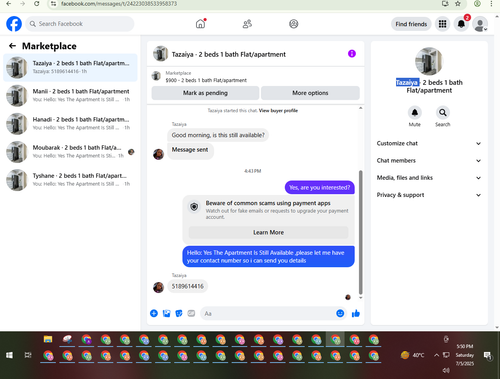Click the Search Facebook field
The image size is (500, 379).
pyautogui.click(x=80, y=24)
